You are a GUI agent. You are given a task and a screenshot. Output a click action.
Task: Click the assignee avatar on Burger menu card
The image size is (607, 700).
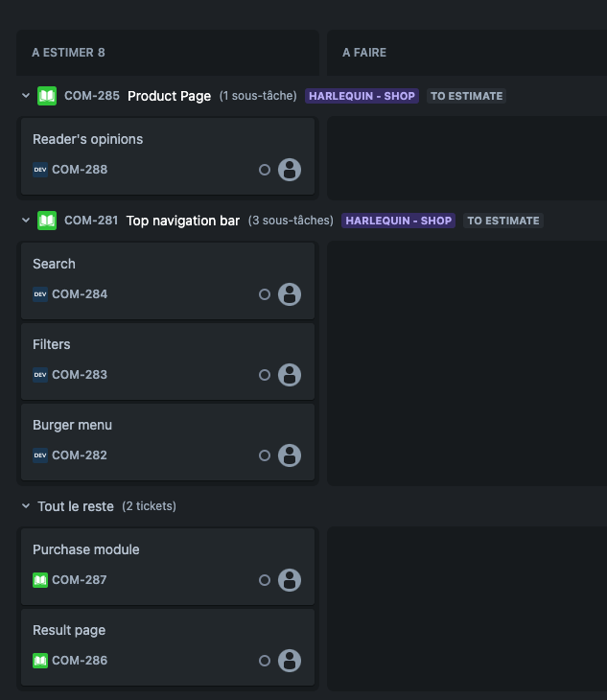[x=290, y=455]
